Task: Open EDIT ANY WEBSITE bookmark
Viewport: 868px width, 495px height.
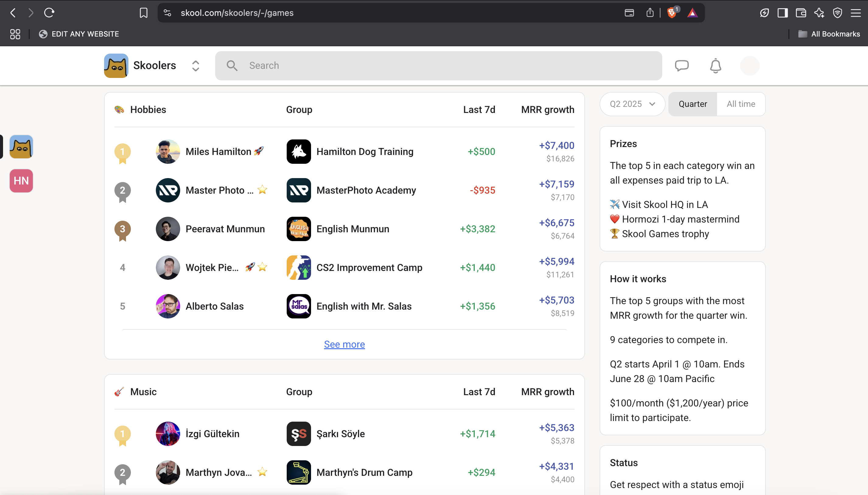Action: [x=79, y=34]
